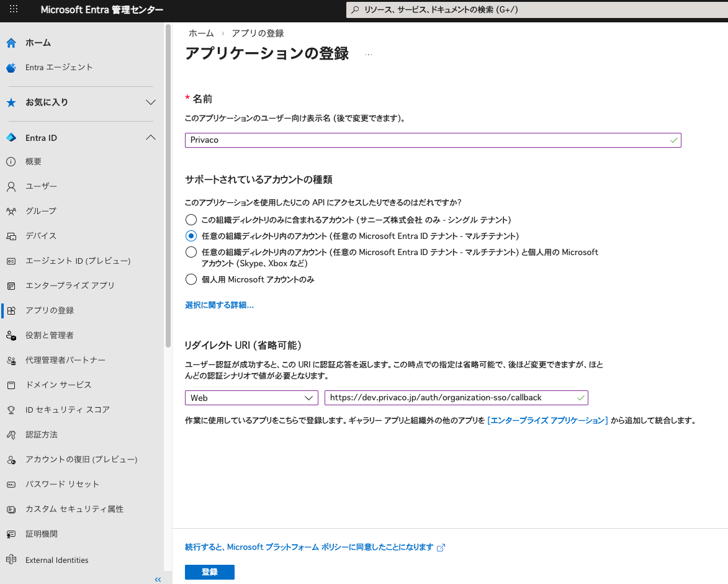Open ドメイン サービス menu item
Screen dimensions: 728x584
tap(58, 385)
